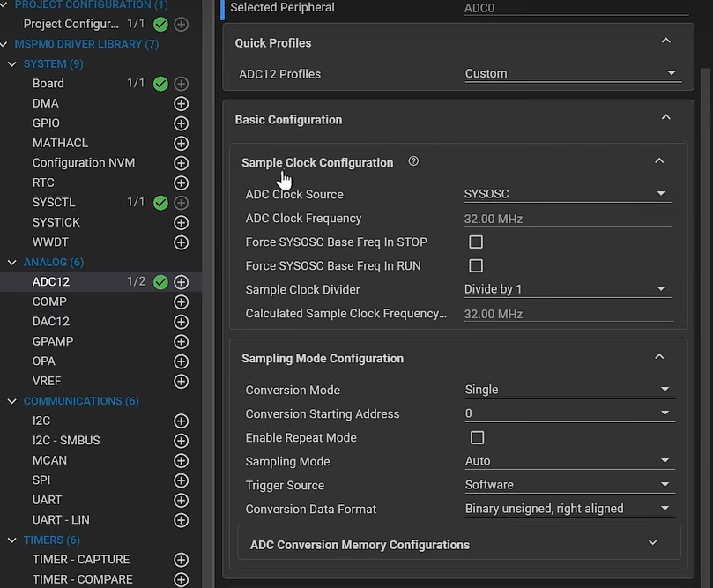Enable Force SYSOSC Base Freq In RUN
Screen dimensions: 713x588
point(476,265)
